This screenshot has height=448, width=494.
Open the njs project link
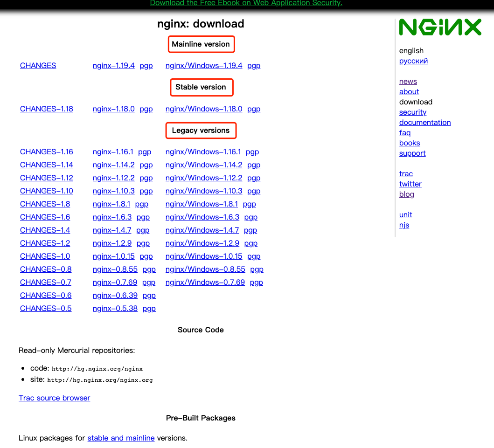[404, 225]
